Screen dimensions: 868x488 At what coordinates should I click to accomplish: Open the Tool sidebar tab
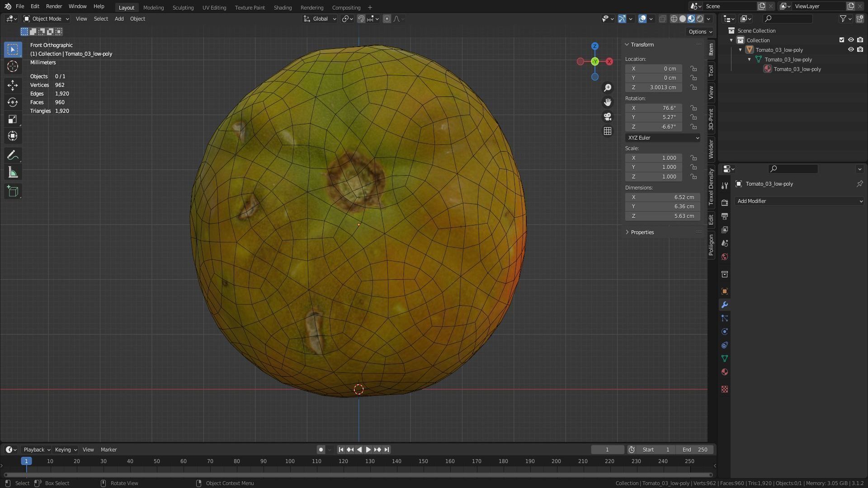pyautogui.click(x=711, y=70)
